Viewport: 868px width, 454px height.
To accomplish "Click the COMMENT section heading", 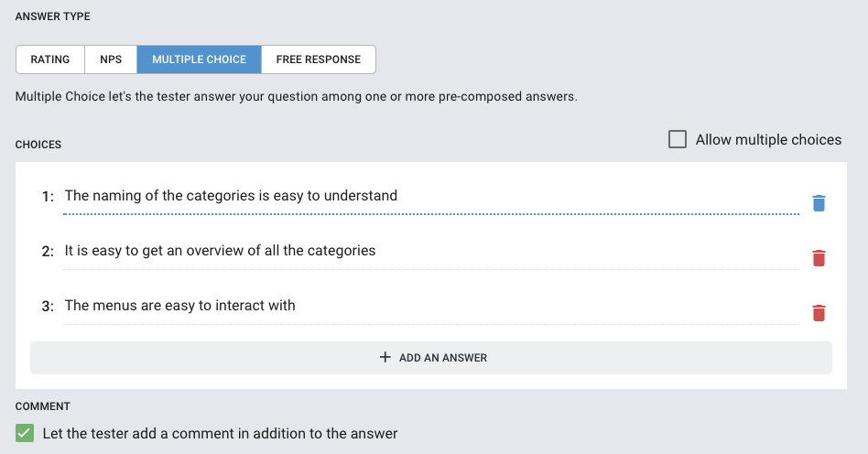I will [43, 406].
